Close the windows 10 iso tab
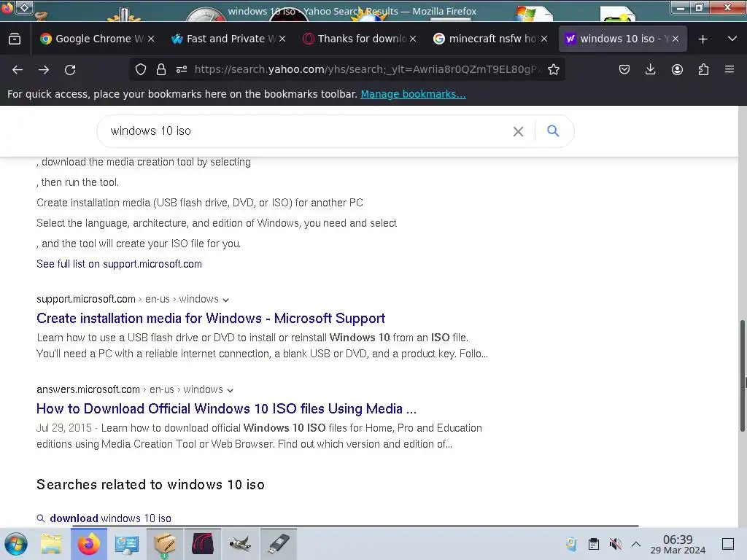747x560 pixels. [x=676, y=39]
